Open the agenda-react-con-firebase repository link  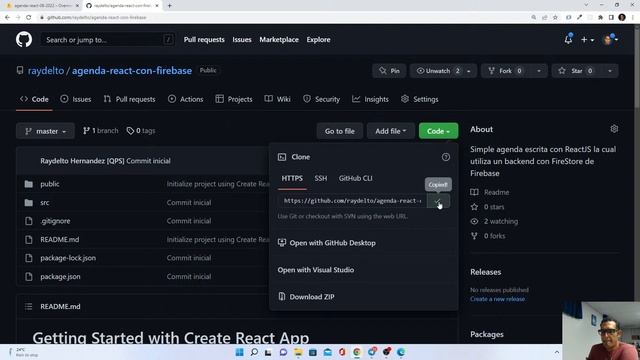click(132, 71)
